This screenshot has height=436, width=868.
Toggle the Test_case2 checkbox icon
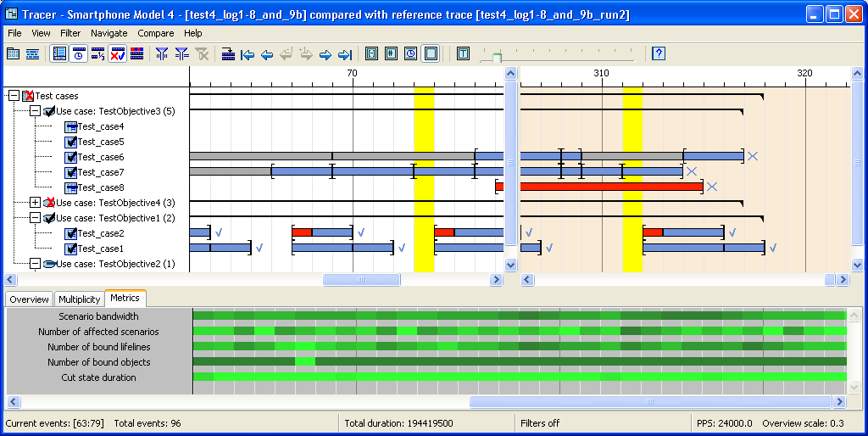[x=71, y=233]
